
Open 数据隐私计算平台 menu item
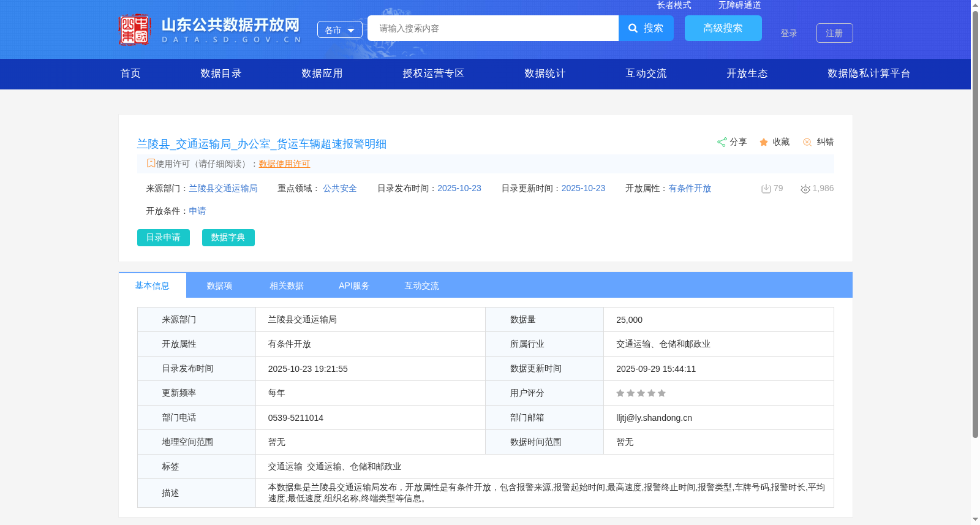869,74
